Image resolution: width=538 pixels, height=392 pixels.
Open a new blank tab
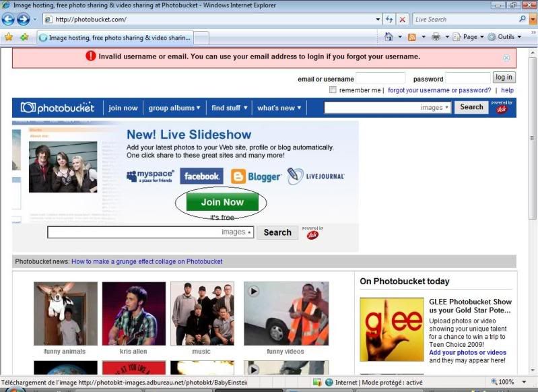click(x=201, y=38)
